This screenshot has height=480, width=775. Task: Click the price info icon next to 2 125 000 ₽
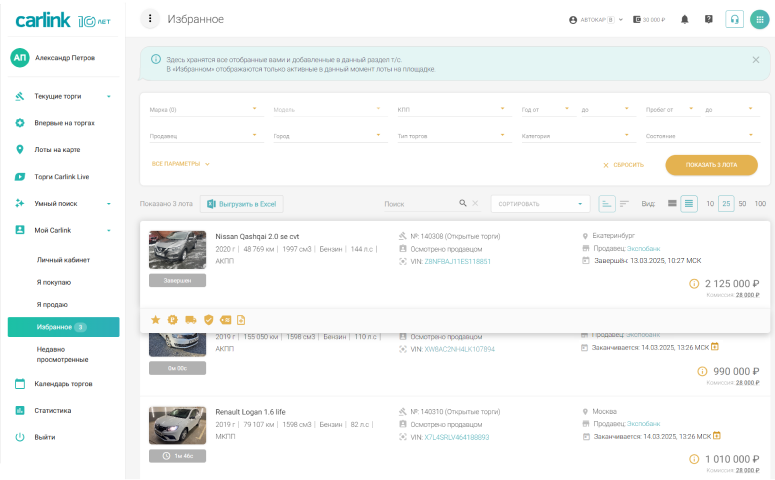point(694,284)
